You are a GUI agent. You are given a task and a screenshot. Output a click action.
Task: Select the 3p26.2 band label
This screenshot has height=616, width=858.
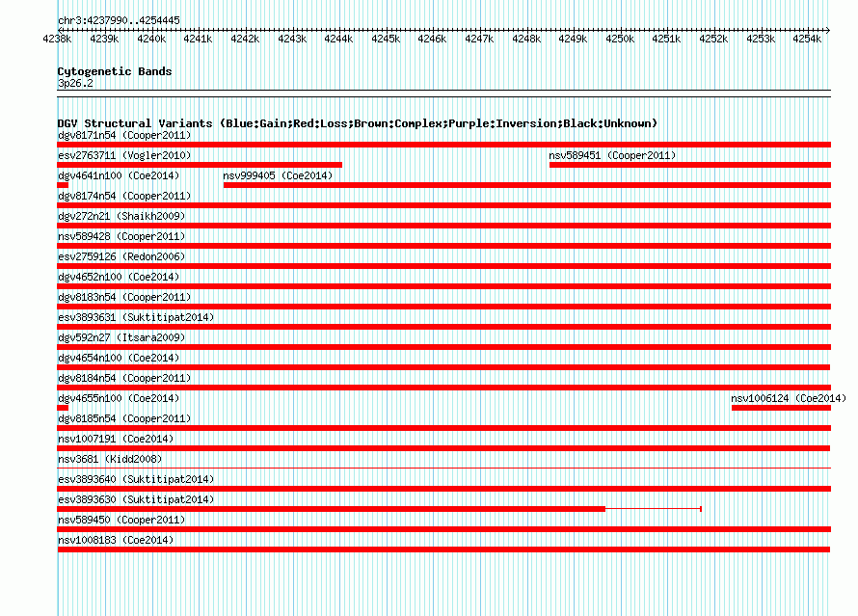click(75, 84)
